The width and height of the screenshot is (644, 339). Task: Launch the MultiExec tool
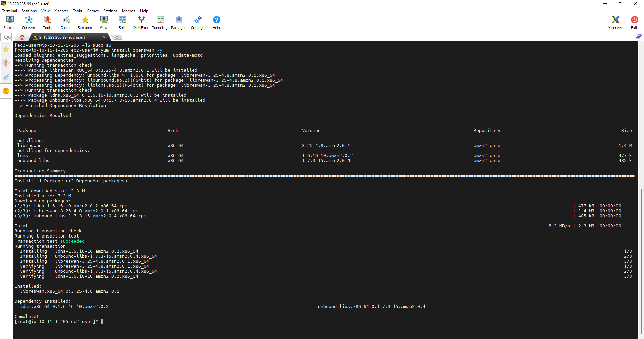[141, 23]
